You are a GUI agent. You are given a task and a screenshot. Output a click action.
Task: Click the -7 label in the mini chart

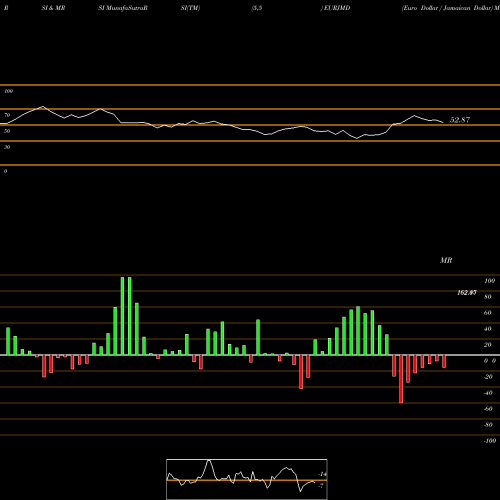pos(321,486)
